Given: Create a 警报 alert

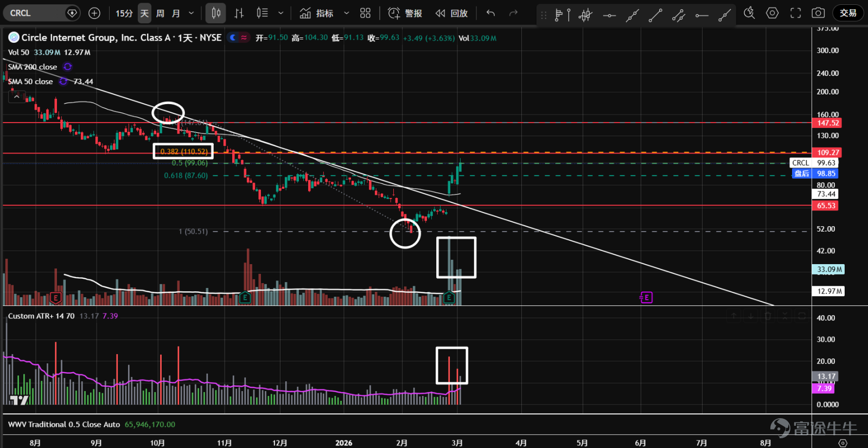Looking at the screenshot, I should click(405, 13).
